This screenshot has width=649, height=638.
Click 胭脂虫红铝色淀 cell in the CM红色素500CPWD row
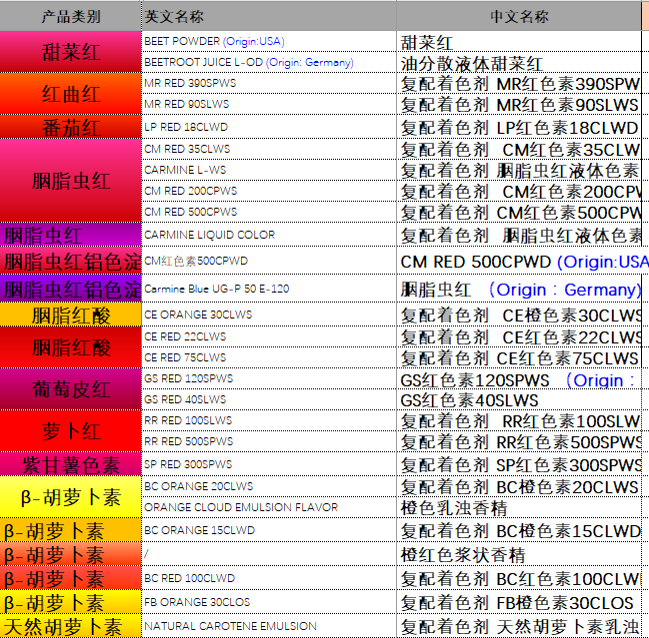[70, 261]
